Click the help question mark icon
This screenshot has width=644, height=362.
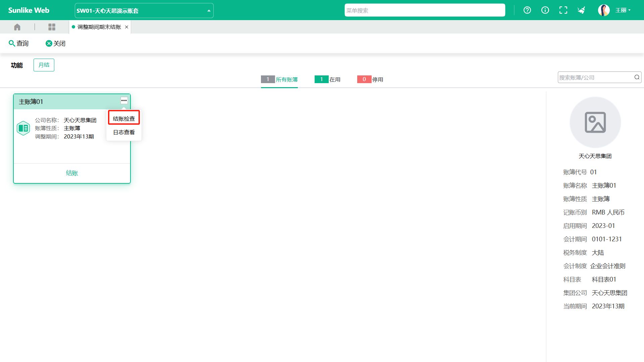click(527, 10)
